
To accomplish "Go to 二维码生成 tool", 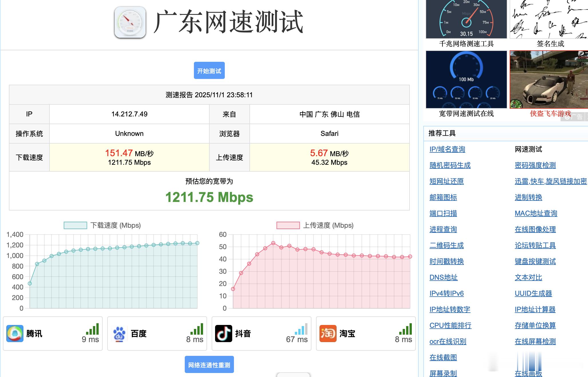I will coord(446,245).
